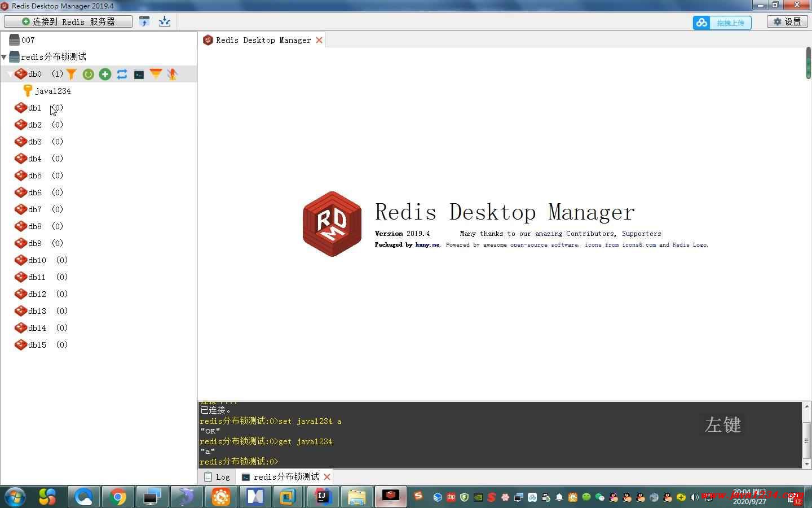
Task: Collapse the redis分布锁测试 connection node
Action: pyautogui.click(x=4, y=57)
